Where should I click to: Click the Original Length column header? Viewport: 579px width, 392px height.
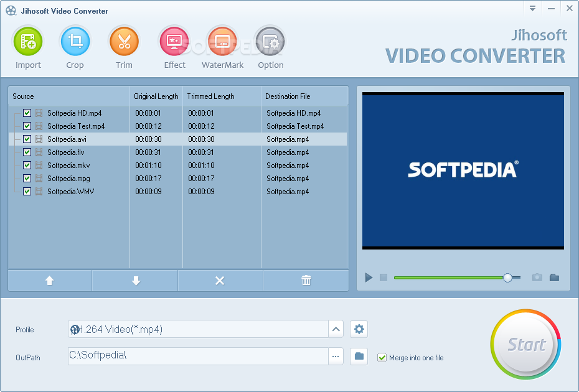click(156, 96)
